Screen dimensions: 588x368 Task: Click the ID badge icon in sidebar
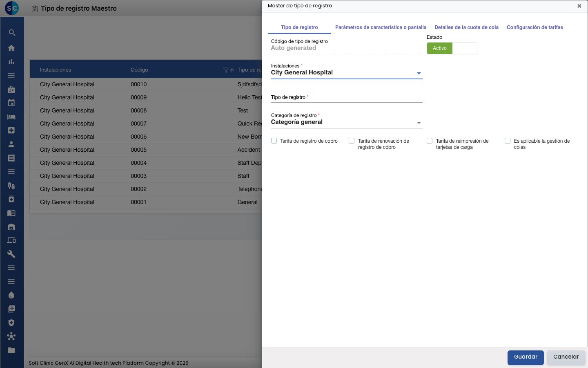click(x=11, y=89)
